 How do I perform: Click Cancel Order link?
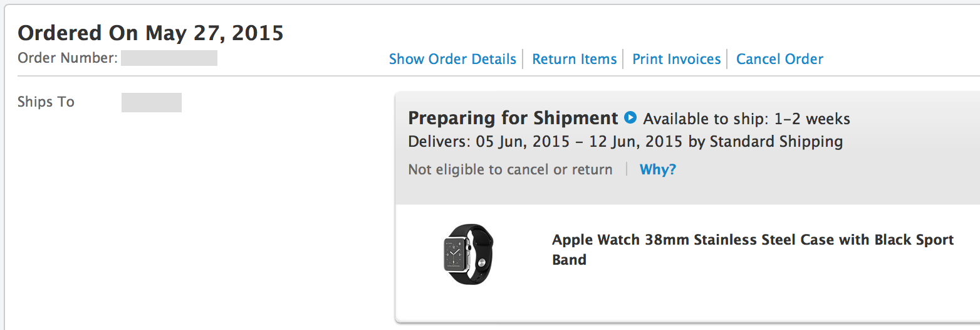[779, 59]
